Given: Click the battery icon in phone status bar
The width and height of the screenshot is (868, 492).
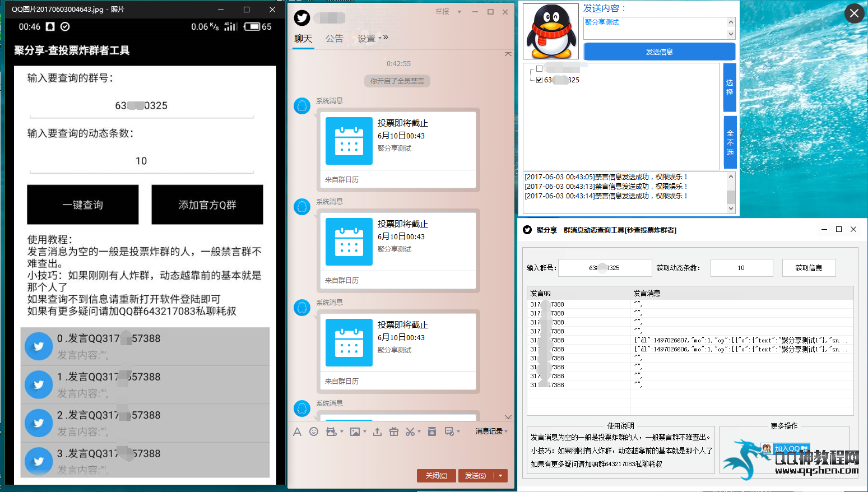Looking at the screenshot, I should pyautogui.click(x=252, y=26).
